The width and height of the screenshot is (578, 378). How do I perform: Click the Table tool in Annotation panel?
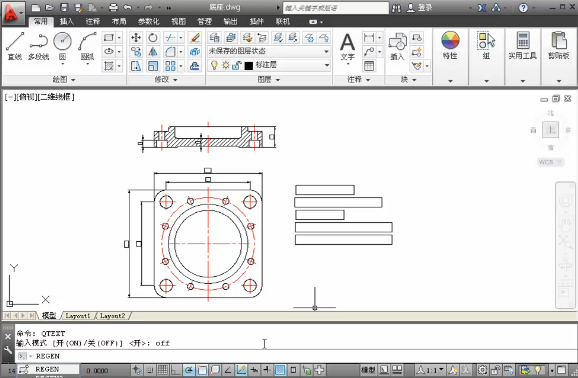tap(369, 66)
